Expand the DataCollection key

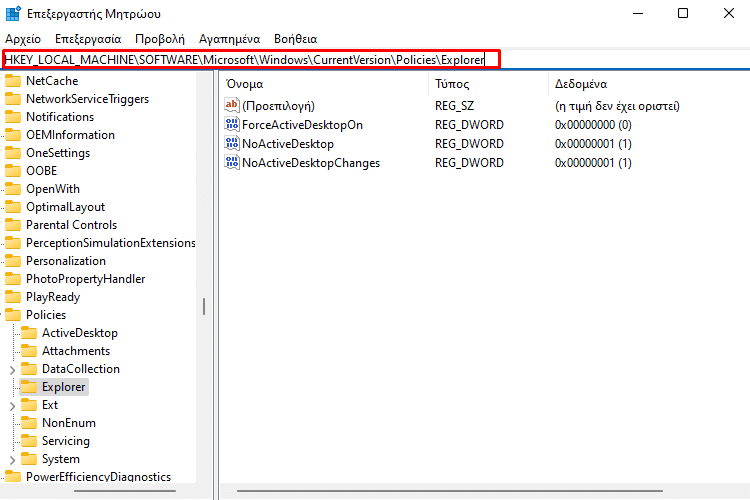pyautogui.click(x=12, y=370)
